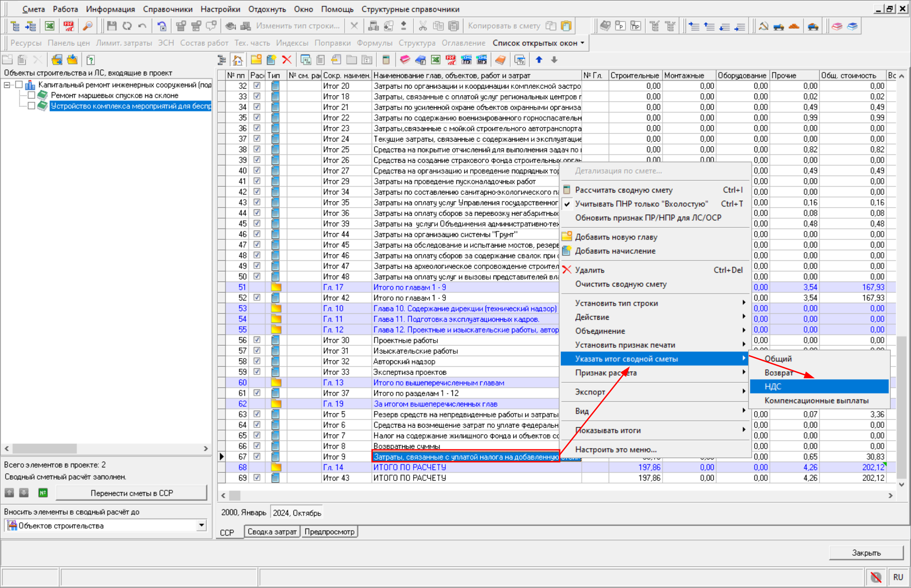Click the Excel export icon in top toolbar
Viewport: 911px width, 588px height.
click(50, 26)
